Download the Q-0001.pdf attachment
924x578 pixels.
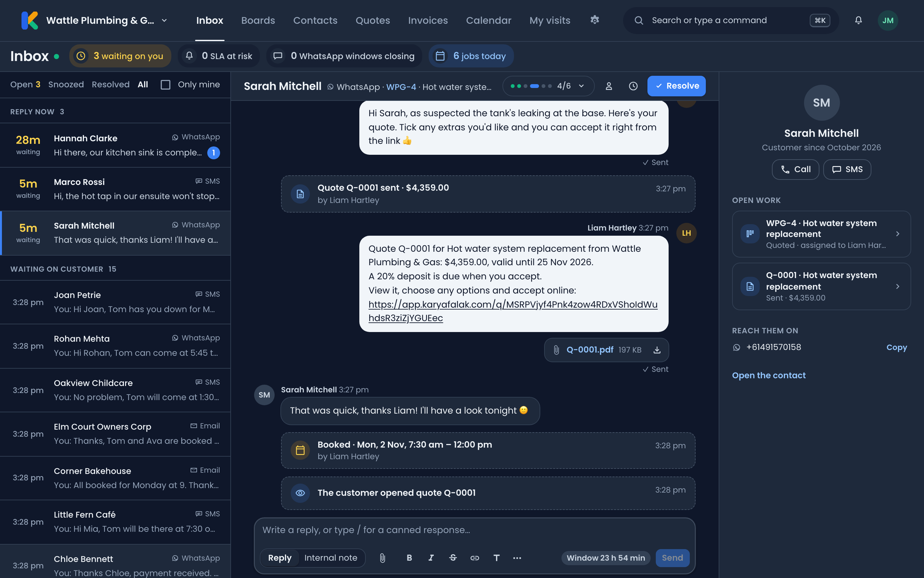point(657,350)
